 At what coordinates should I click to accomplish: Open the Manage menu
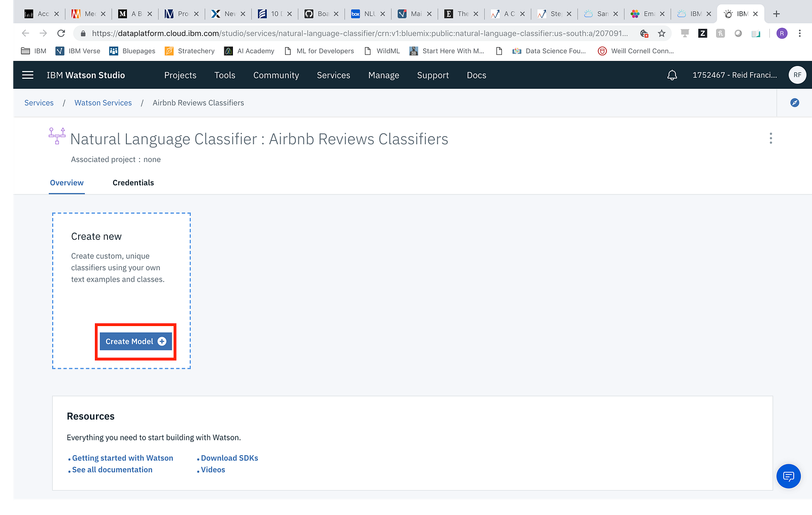(384, 75)
